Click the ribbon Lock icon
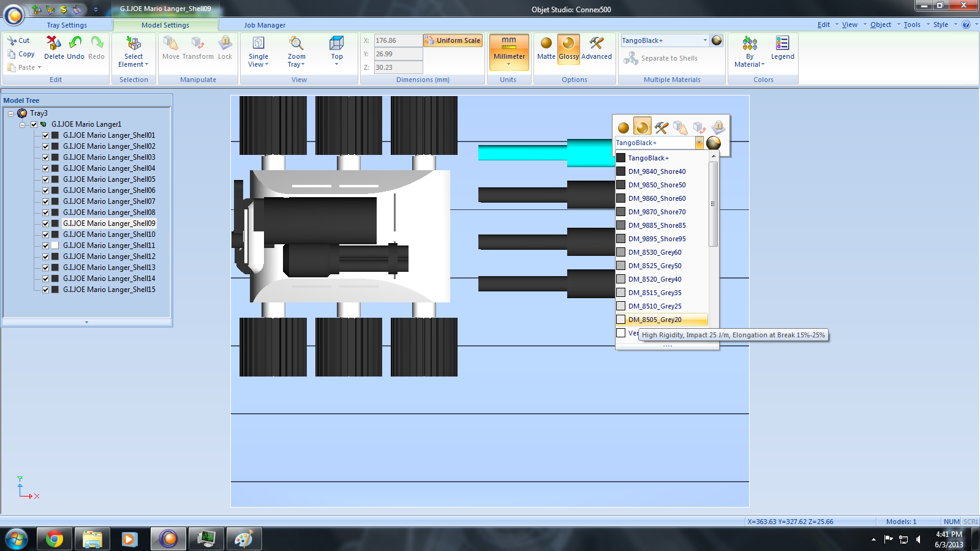This screenshot has width=980, height=551. pyautogui.click(x=225, y=43)
